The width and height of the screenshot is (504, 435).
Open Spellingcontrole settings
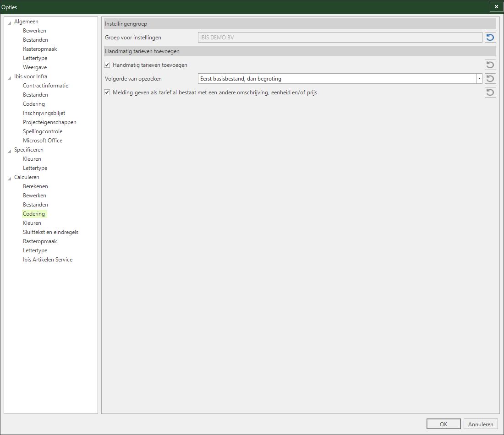43,131
